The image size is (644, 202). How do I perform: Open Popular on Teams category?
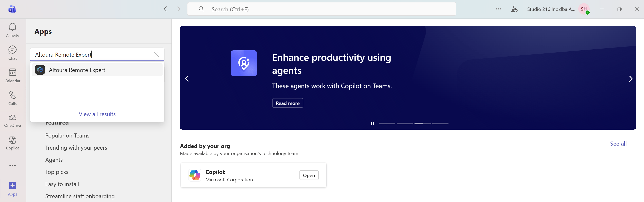pyautogui.click(x=67, y=135)
